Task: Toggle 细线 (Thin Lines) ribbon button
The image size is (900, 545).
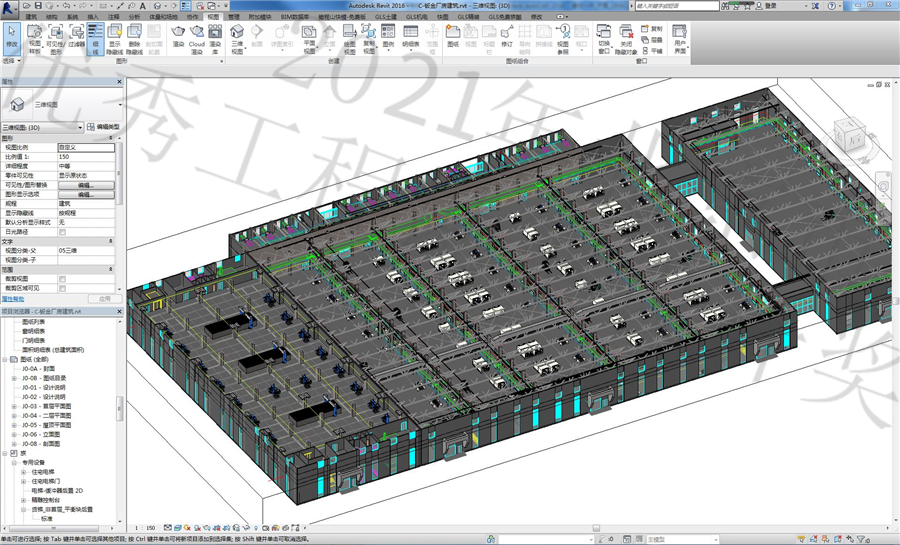Action: (x=95, y=39)
